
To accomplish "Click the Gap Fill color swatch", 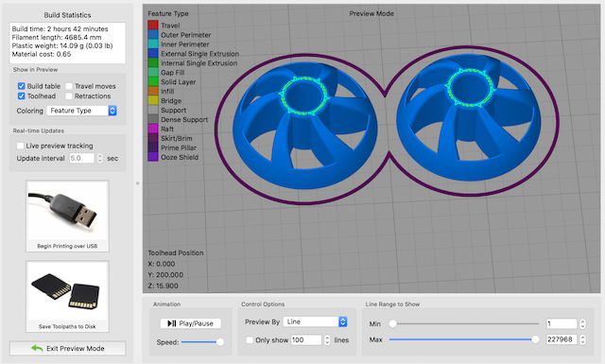I will pyautogui.click(x=153, y=72).
